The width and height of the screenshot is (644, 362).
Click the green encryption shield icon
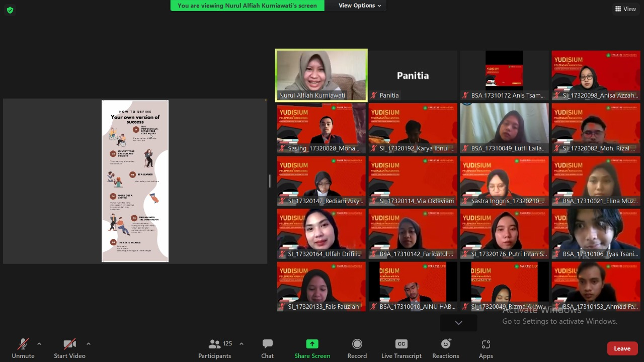pos(10,10)
